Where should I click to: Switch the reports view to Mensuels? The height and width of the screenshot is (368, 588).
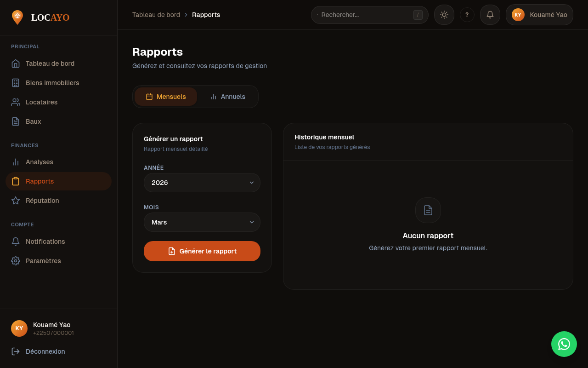[x=166, y=96]
